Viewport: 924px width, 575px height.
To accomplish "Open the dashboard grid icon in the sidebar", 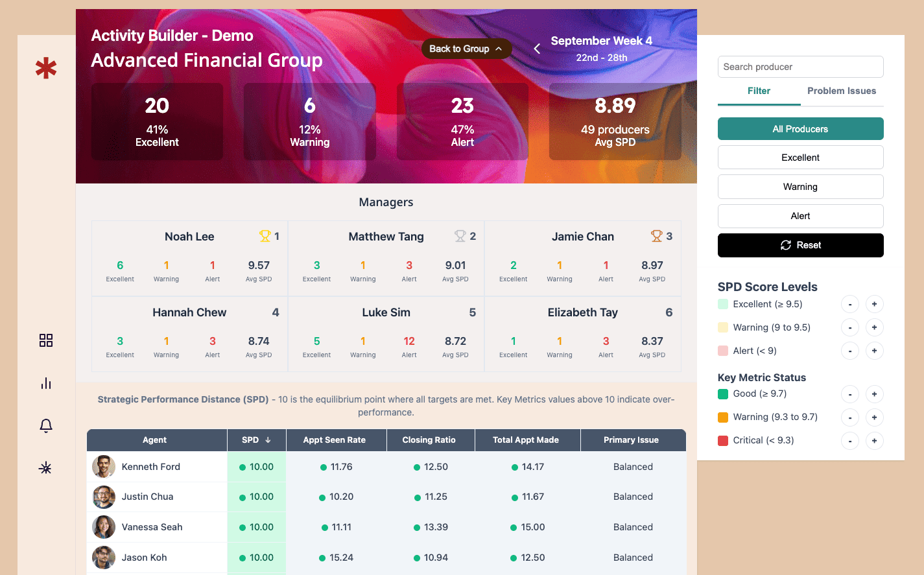I will click(x=45, y=340).
